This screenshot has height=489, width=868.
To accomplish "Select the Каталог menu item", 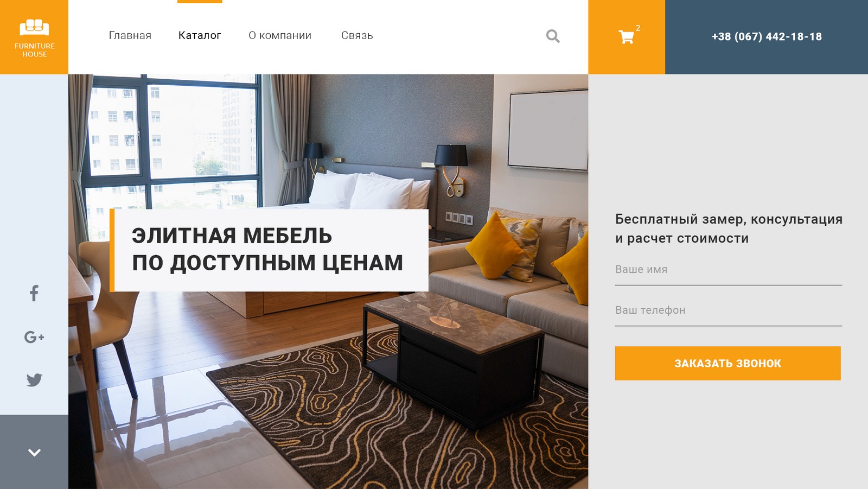I will click(x=200, y=35).
